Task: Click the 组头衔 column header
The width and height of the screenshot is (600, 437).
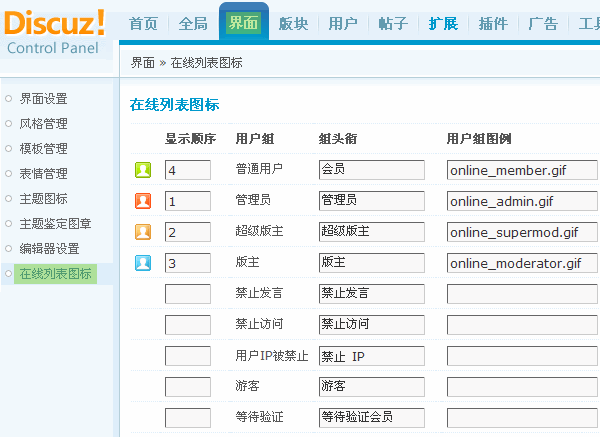Action: point(338,139)
